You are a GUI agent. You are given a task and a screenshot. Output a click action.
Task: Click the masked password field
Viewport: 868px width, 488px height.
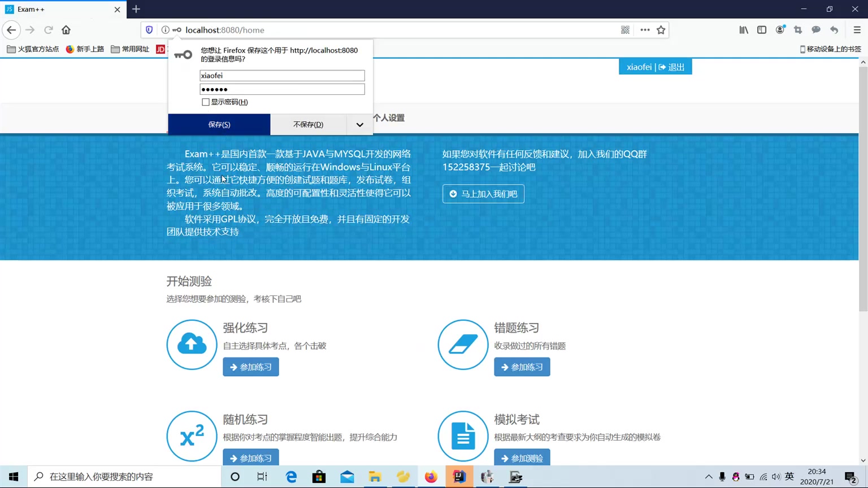282,89
